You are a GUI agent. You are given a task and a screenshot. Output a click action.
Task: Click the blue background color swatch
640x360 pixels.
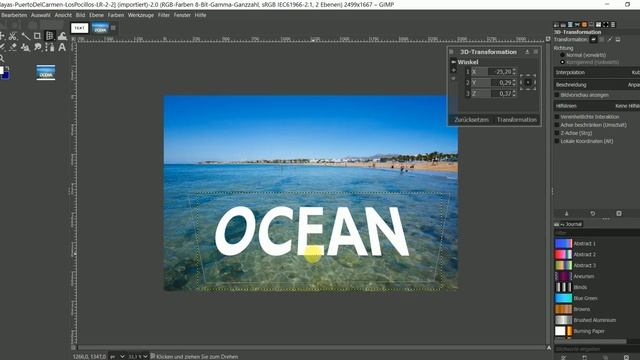(x=6, y=76)
